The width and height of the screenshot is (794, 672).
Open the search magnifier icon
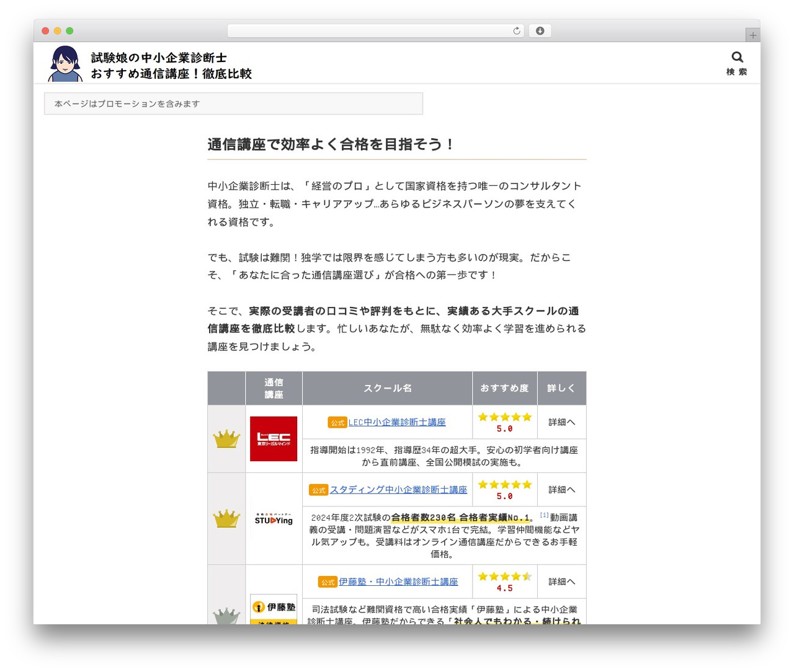[737, 57]
